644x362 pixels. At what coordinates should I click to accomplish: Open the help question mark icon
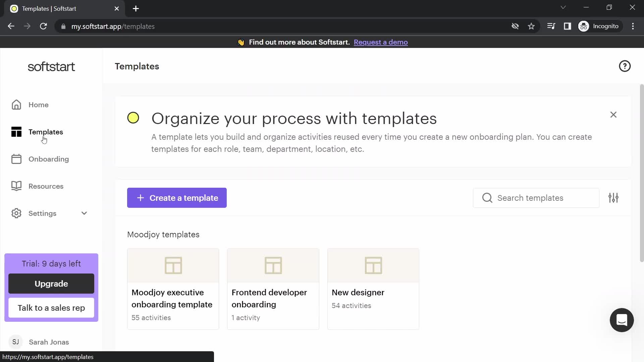pyautogui.click(x=625, y=66)
